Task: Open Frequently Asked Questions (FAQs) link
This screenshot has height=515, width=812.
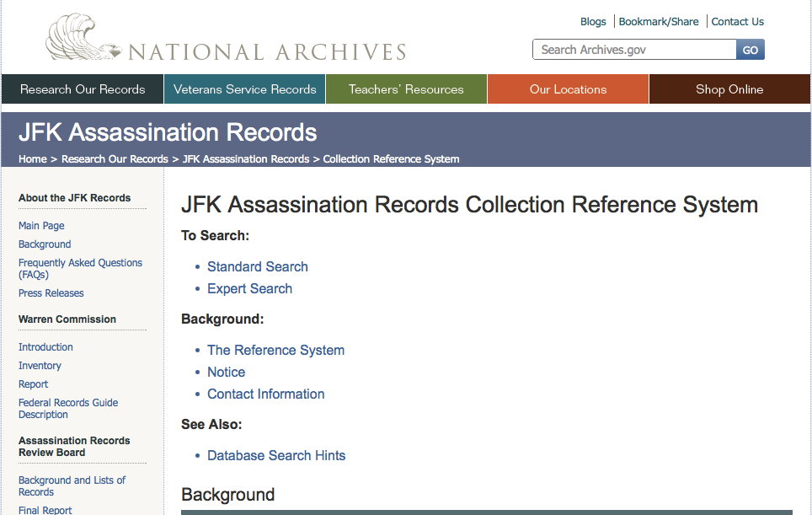Action: (80, 268)
